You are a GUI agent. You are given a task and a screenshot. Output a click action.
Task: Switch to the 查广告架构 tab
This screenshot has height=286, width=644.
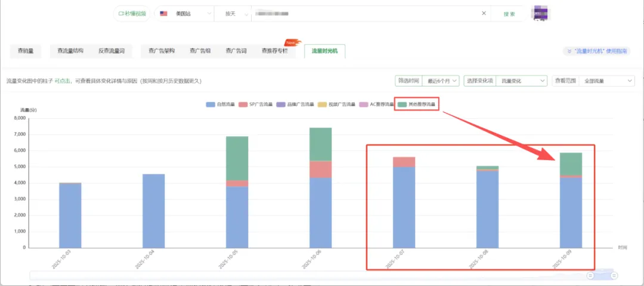click(162, 51)
